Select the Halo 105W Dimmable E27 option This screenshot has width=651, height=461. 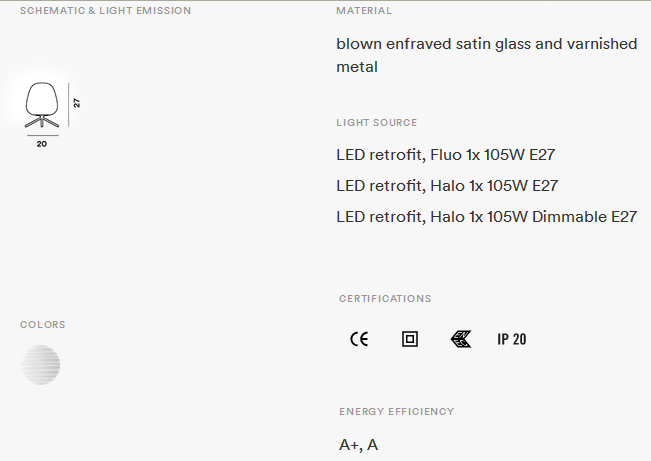pos(487,217)
